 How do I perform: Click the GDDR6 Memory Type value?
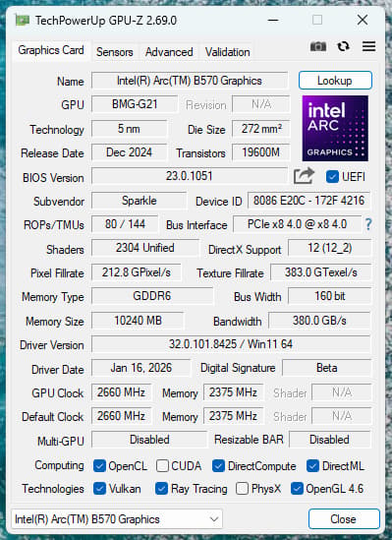coord(152,296)
